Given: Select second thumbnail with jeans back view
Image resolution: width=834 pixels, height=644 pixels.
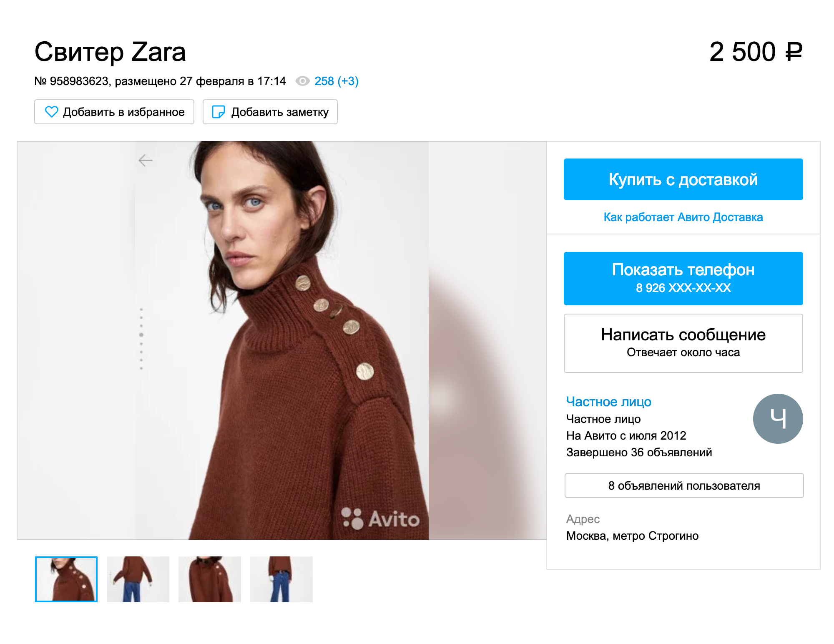Looking at the screenshot, I should point(138,579).
